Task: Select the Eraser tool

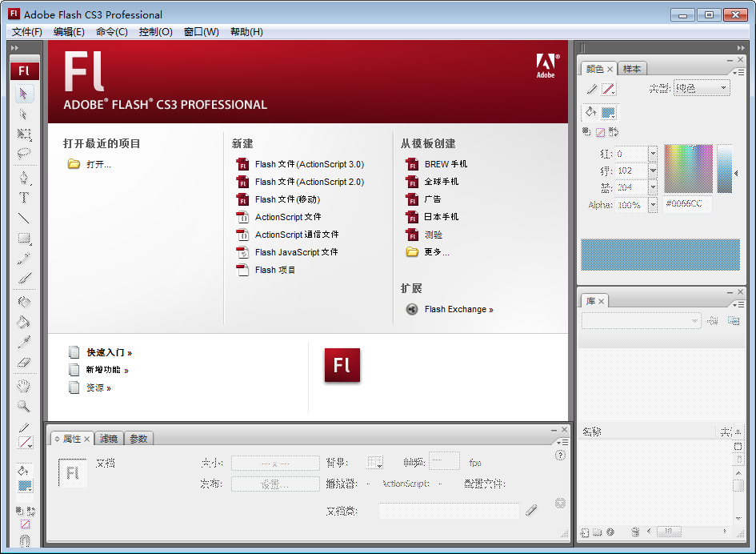Action: pos(24,363)
